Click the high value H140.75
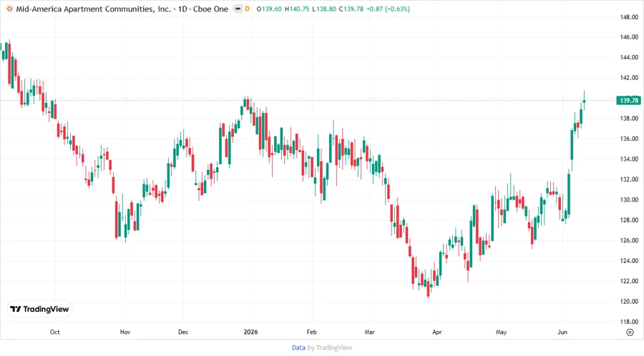This screenshot has width=644, height=356. click(297, 9)
